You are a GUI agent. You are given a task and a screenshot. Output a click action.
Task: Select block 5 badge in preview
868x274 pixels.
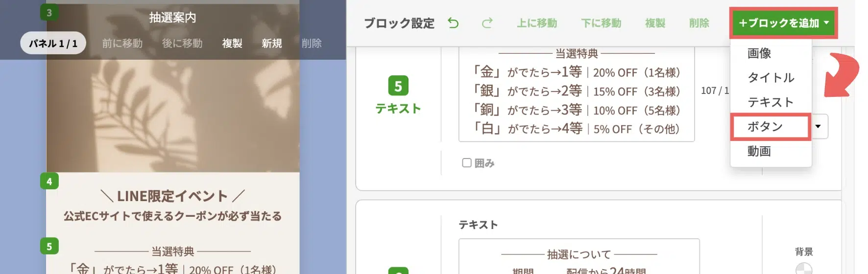pyautogui.click(x=49, y=246)
